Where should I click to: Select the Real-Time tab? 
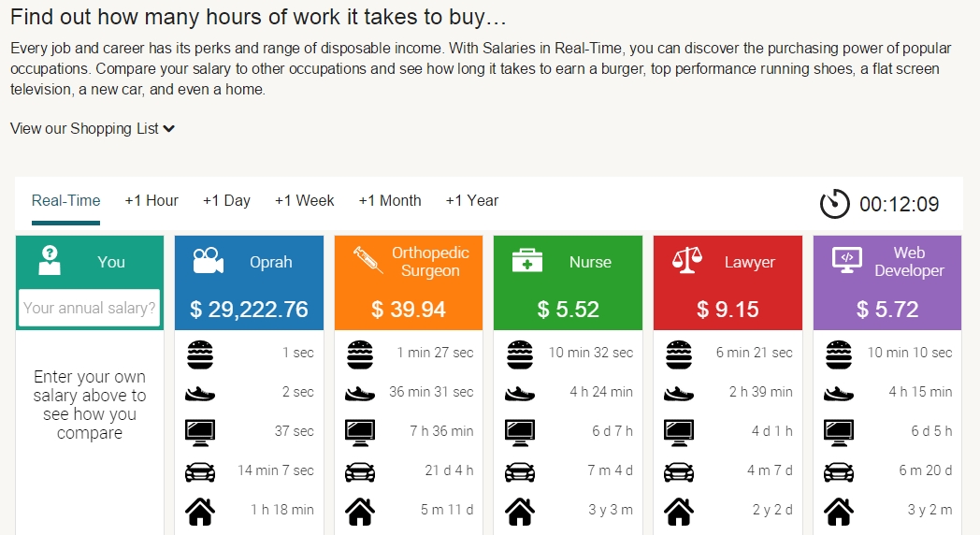coord(65,200)
